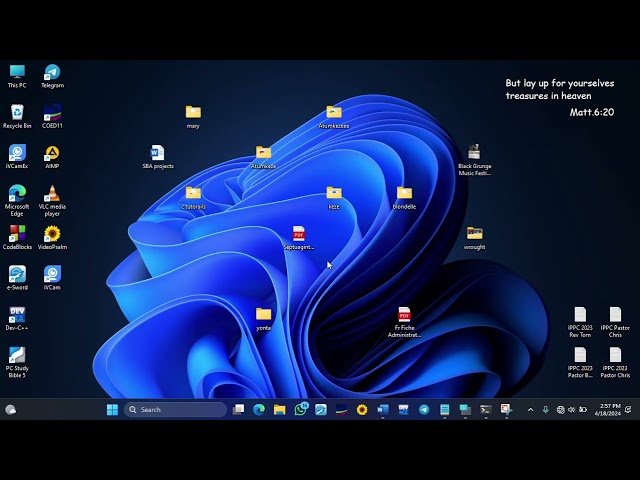This screenshot has width=640, height=480.
Task: Select the keze folder
Action: pos(334,198)
